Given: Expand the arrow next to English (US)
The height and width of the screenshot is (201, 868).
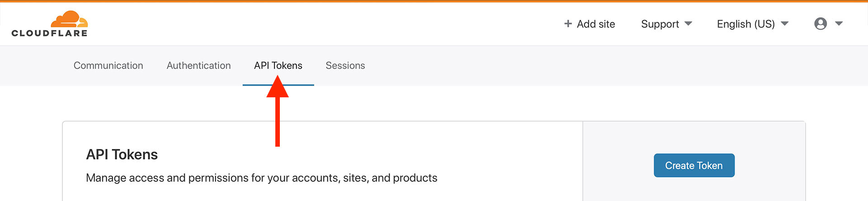Looking at the screenshot, I should coord(785,24).
